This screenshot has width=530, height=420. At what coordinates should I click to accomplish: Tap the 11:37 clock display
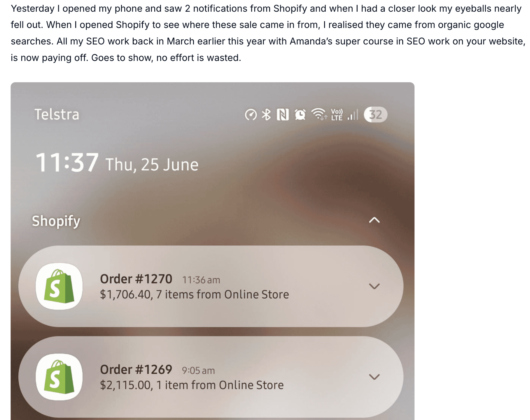pos(67,162)
